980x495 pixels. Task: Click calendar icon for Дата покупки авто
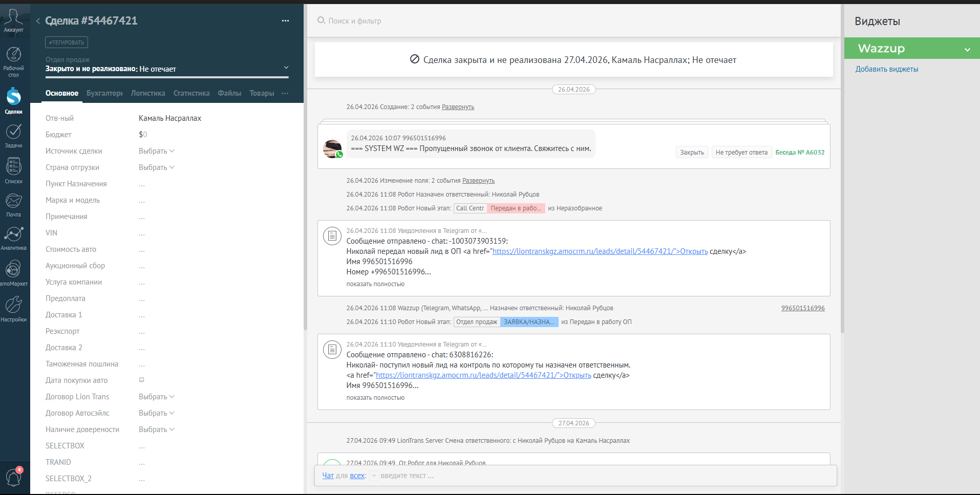tap(142, 380)
